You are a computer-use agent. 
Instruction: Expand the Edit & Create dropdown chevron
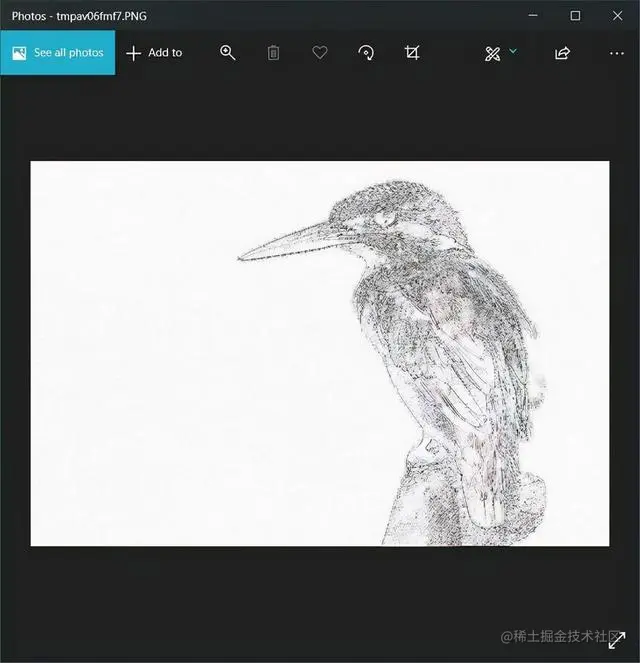[513, 51]
